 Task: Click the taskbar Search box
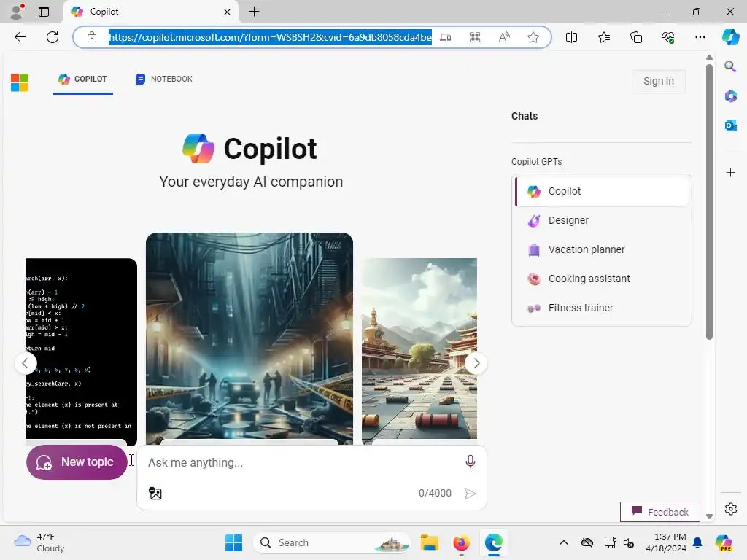[x=332, y=542]
